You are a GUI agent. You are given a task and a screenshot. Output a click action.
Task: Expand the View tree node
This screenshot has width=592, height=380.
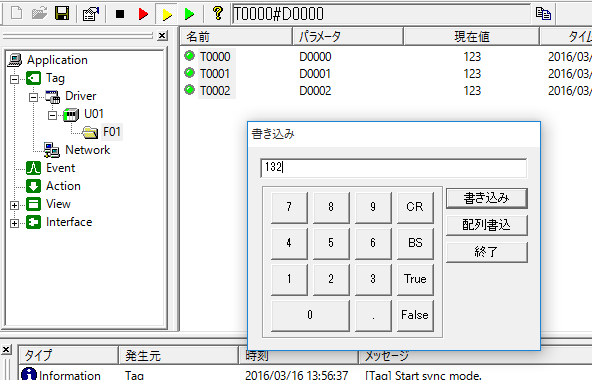point(14,205)
